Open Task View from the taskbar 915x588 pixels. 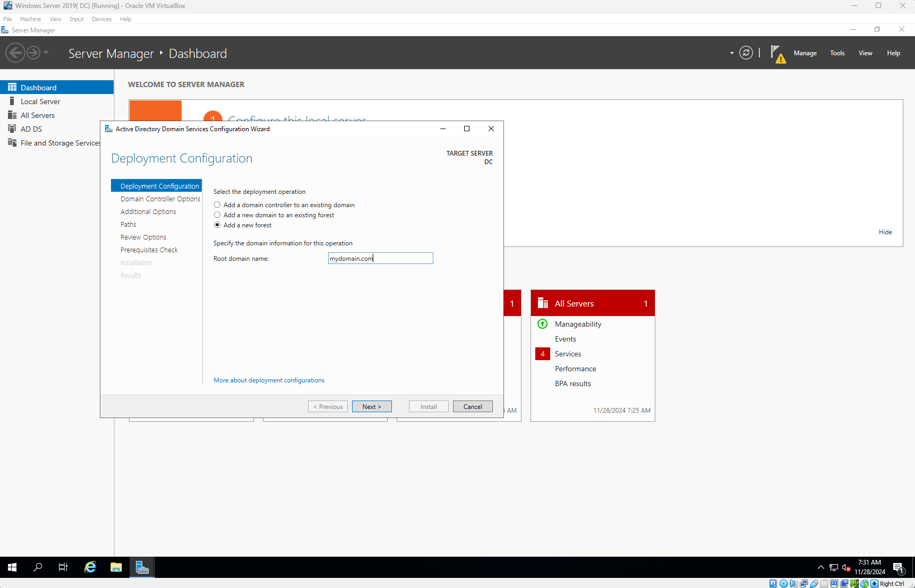pyautogui.click(x=63, y=567)
